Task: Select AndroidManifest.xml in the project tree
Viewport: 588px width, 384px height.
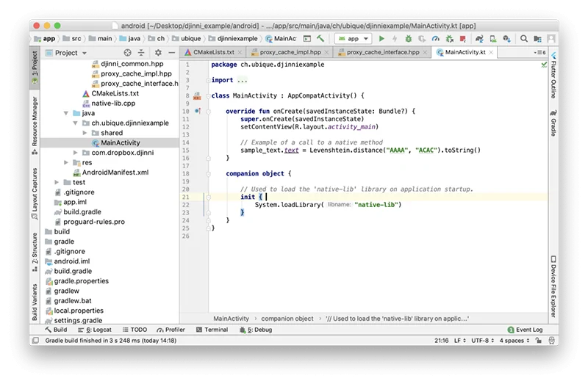Action: coord(115,172)
